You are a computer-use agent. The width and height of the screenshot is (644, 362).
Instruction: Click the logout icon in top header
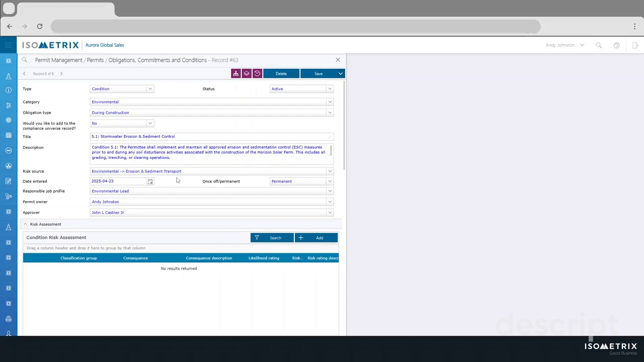tap(635, 45)
